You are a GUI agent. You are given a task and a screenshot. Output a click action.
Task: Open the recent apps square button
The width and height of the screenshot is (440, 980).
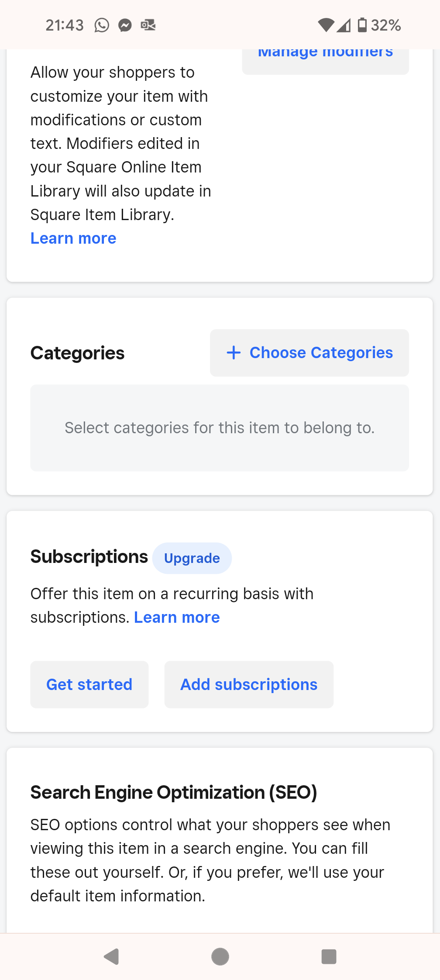[328, 956]
